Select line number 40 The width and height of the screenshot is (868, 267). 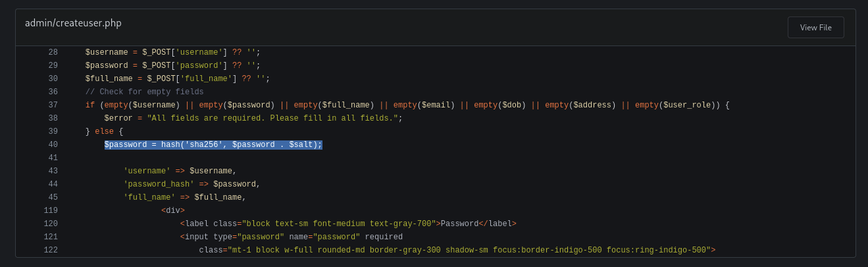pos(53,144)
